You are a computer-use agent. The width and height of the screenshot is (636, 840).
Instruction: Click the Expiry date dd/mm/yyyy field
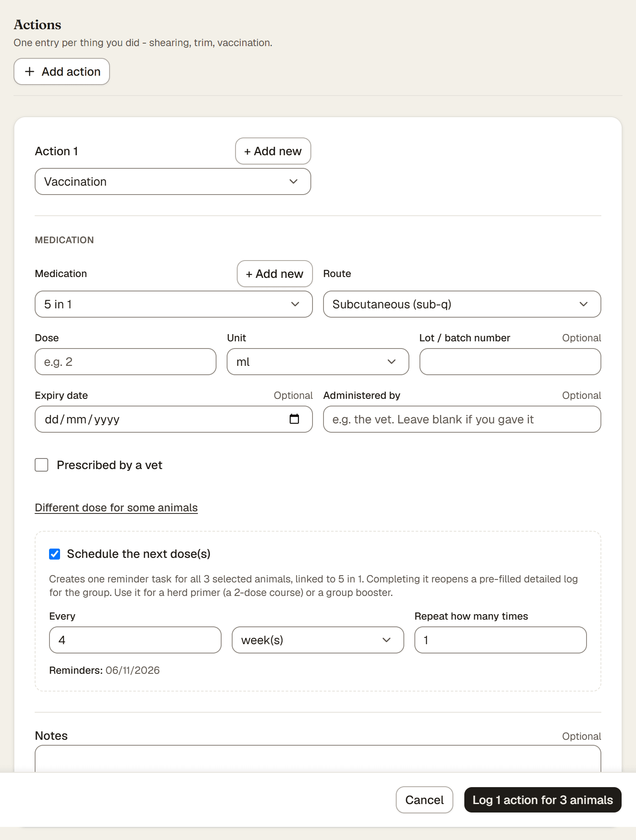tap(174, 419)
